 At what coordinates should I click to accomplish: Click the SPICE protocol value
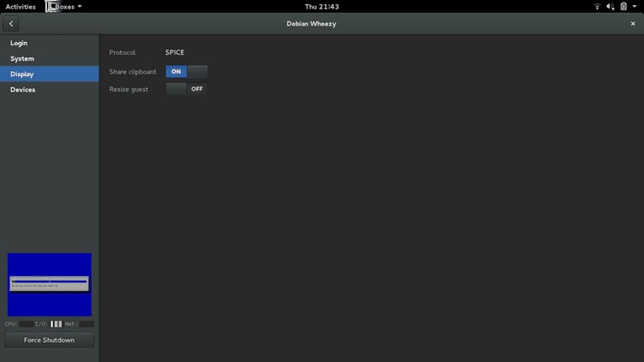(x=175, y=52)
